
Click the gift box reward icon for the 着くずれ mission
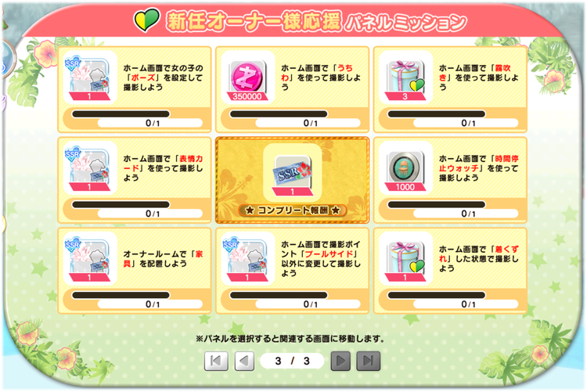click(x=405, y=259)
